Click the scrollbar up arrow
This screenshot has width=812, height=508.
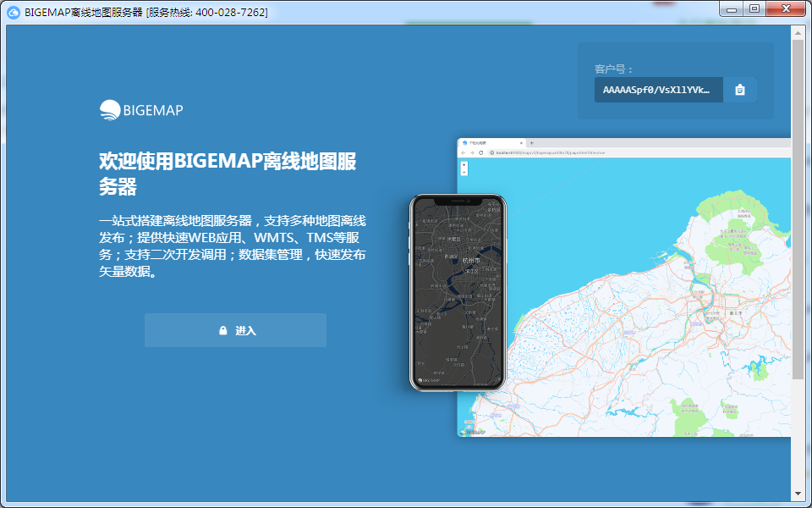pyautogui.click(x=798, y=33)
